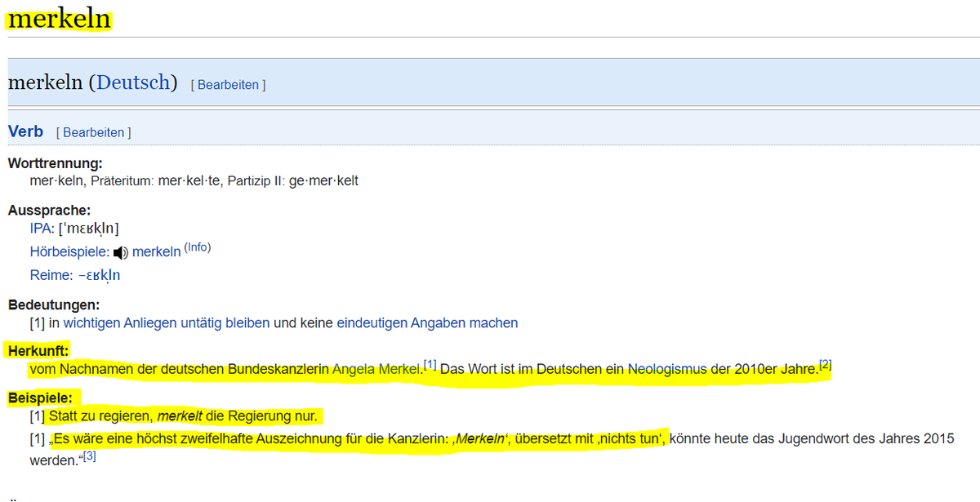Click the Partizip II form ge·mer·kelt

[323, 181]
